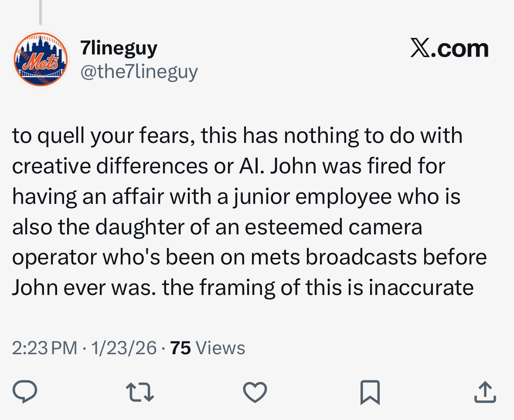The image size is (514, 420).
Task: Click the 1/23/26 post date
Action: [123, 348]
